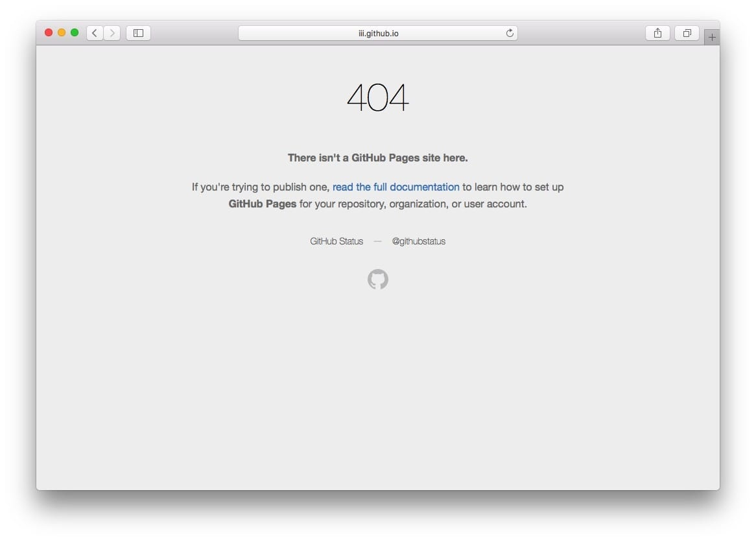Open a new tab with the plus button
Viewport: 756px width, 542px height.
[x=712, y=37]
